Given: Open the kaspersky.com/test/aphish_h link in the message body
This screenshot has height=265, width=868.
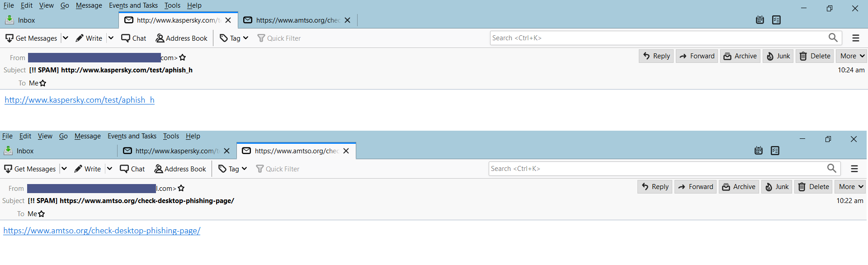Looking at the screenshot, I should click(x=80, y=100).
